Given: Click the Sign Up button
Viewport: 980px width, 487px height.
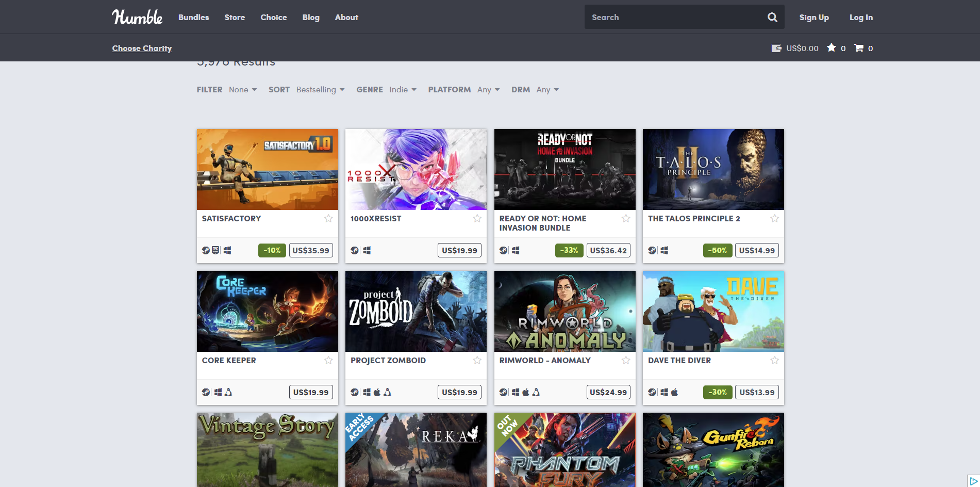Looking at the screenshot, I should click(813, 17).
